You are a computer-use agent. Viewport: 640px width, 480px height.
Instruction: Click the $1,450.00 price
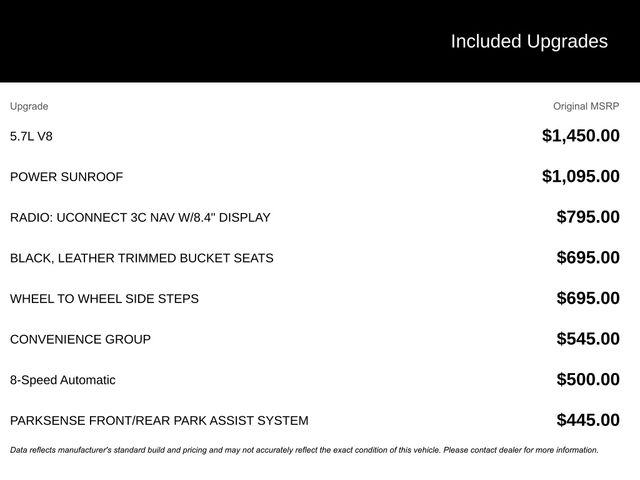click(580, 136)
